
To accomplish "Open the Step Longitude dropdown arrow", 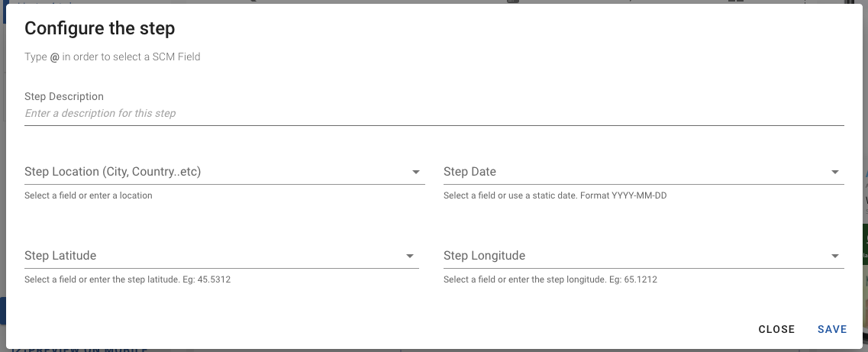I will (x=835, y=257).
